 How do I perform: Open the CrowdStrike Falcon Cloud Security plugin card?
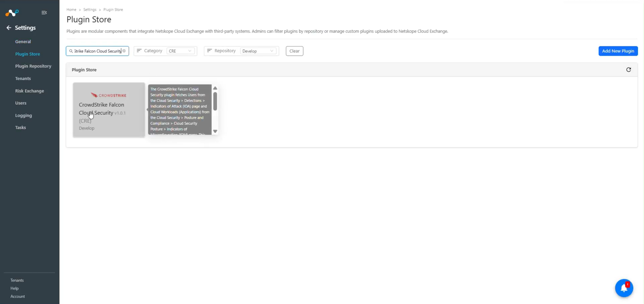click(109, 110)
